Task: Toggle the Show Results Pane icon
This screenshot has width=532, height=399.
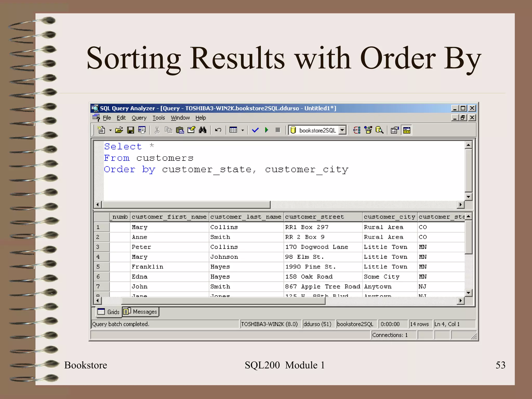Action: click(x=407, y=130)
